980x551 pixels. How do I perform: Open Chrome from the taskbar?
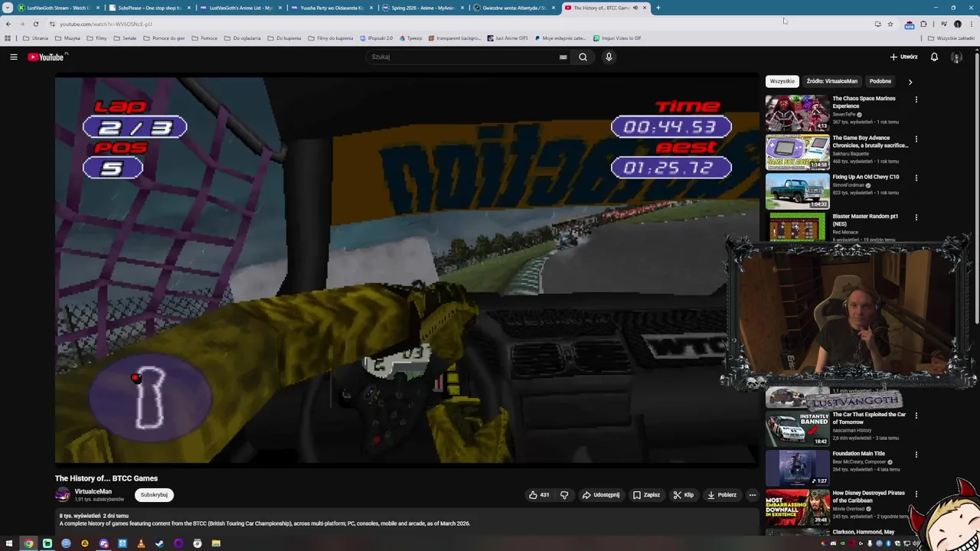point(28,543)
